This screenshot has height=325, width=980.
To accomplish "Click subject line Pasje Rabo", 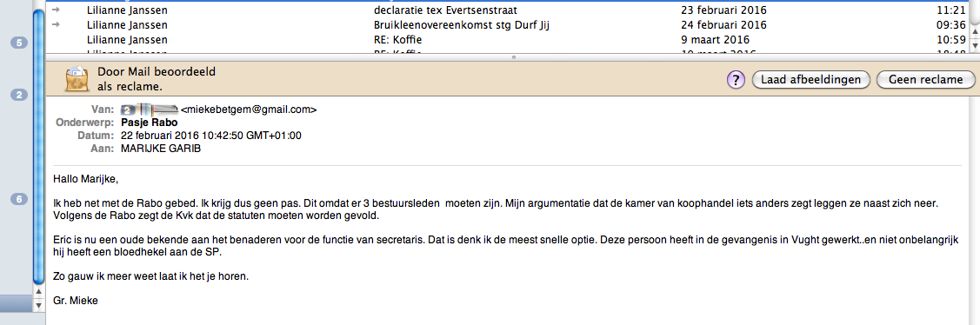I will click(x=150, y=123).
